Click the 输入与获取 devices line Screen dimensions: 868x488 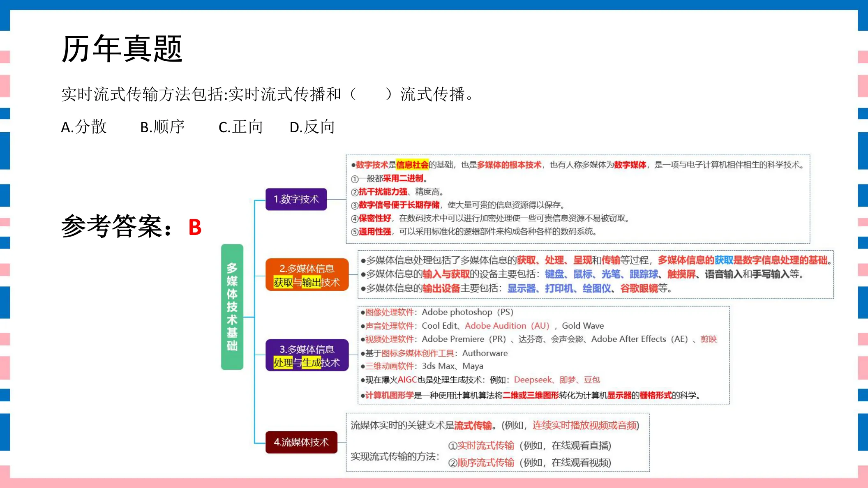click(x=582, y=274)
